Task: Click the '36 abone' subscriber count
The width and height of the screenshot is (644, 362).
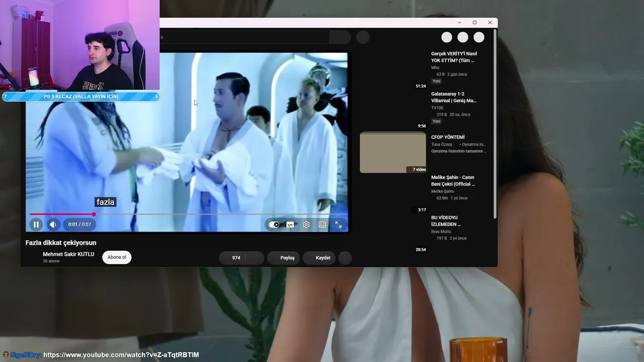Action: (x=51, y=261)
